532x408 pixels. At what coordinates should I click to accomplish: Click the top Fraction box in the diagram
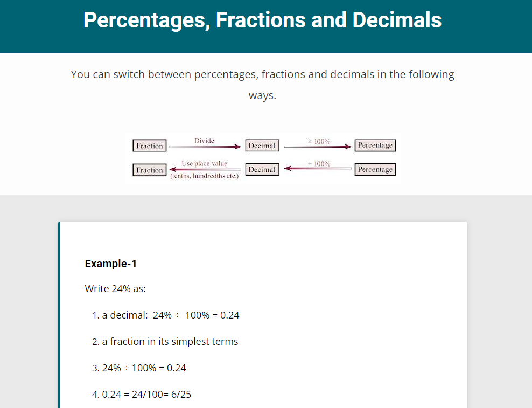click(150, 146)
